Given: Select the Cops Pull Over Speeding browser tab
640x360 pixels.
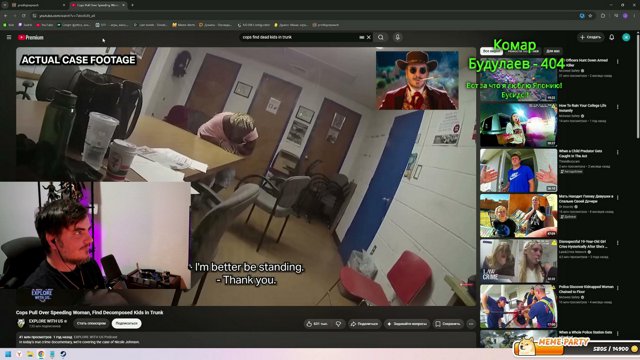Looking at the screenshot, I should pos(98,5).
